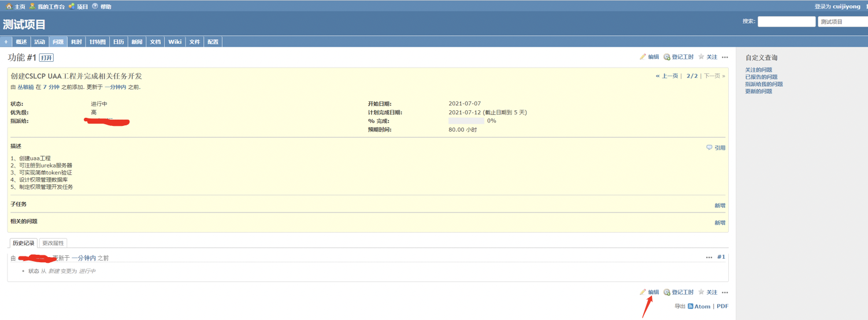
Task: Open the 配置 settings tab
Action: click(213, 42)
